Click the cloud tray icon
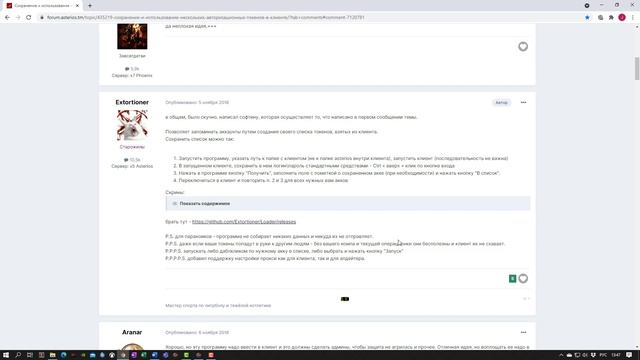Screen dimensions: 640x360 (569, 355)
